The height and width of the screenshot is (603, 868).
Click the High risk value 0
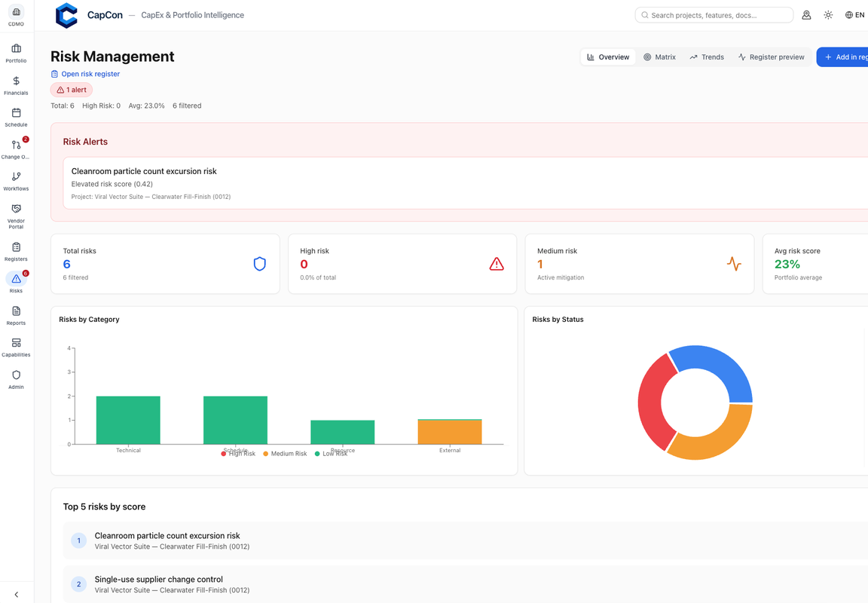click(304, 264)
